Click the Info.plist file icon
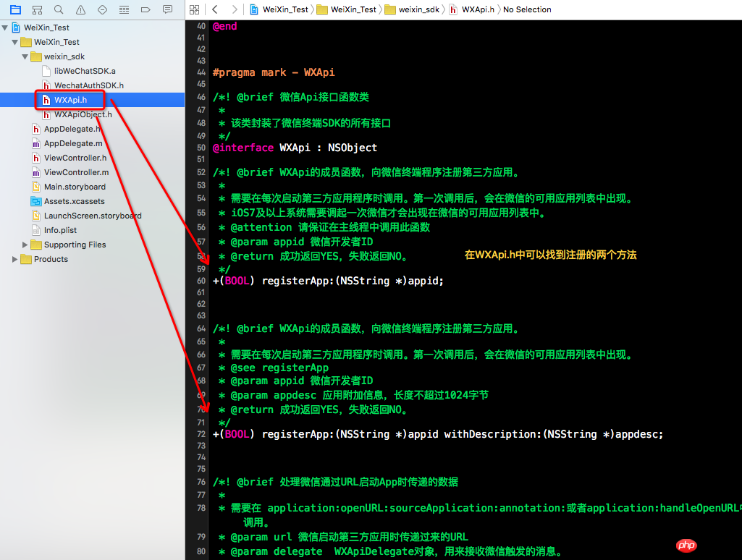Viewport: 742px width, 560px height. pyautogui.click(x=36, y=230)
